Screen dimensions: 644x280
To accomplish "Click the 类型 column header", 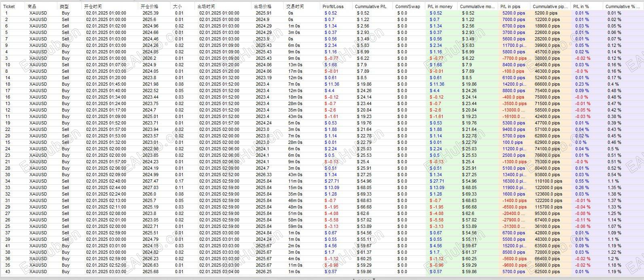I will point(64,6).
